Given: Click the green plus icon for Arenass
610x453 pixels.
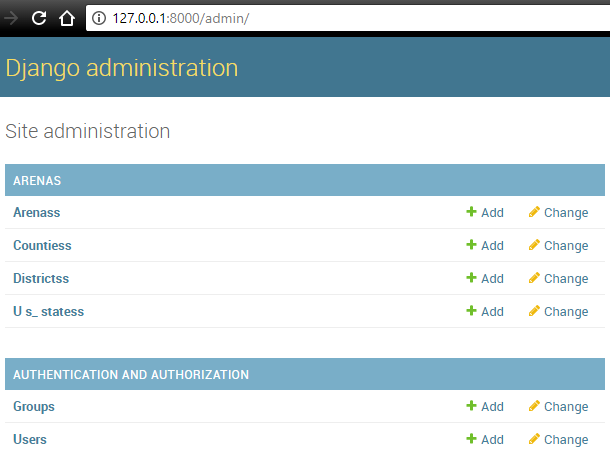Looking at the screenshot, I should click(x=471, y=211).
